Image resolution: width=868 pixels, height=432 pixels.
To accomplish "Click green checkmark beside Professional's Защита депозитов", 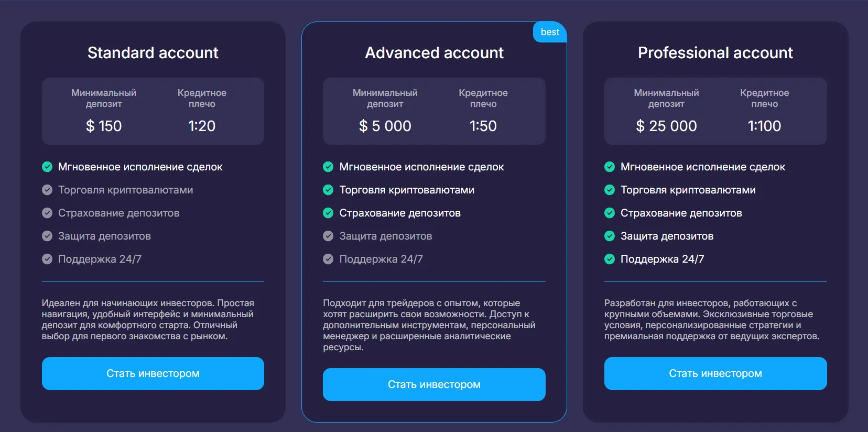I will point(610,236).
